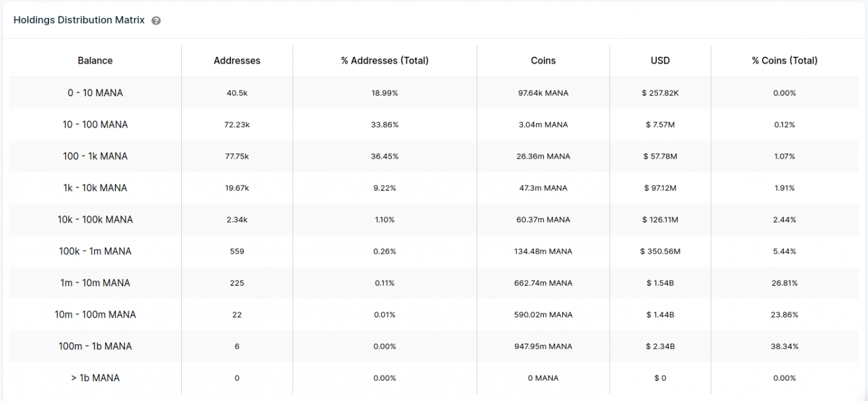Click the help question mark icon
Viewport: 868px width, 401px height.
coord(156,20)
